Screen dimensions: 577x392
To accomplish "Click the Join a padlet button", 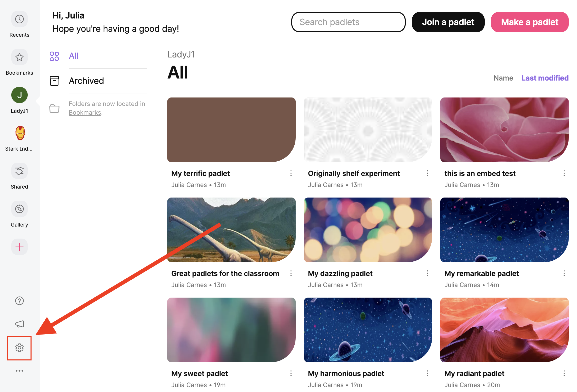I will click(448, 22).
